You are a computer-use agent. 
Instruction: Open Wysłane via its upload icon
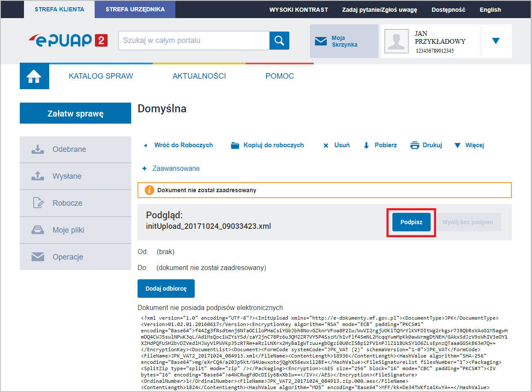pyautogui.click(x=37, y=176)
